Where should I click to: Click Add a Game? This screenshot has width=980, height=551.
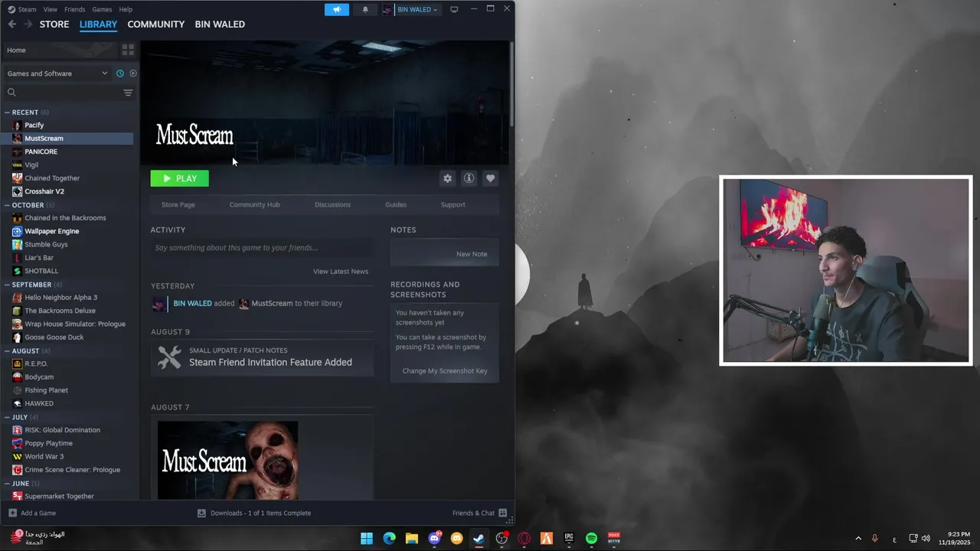tap(31, 514)
